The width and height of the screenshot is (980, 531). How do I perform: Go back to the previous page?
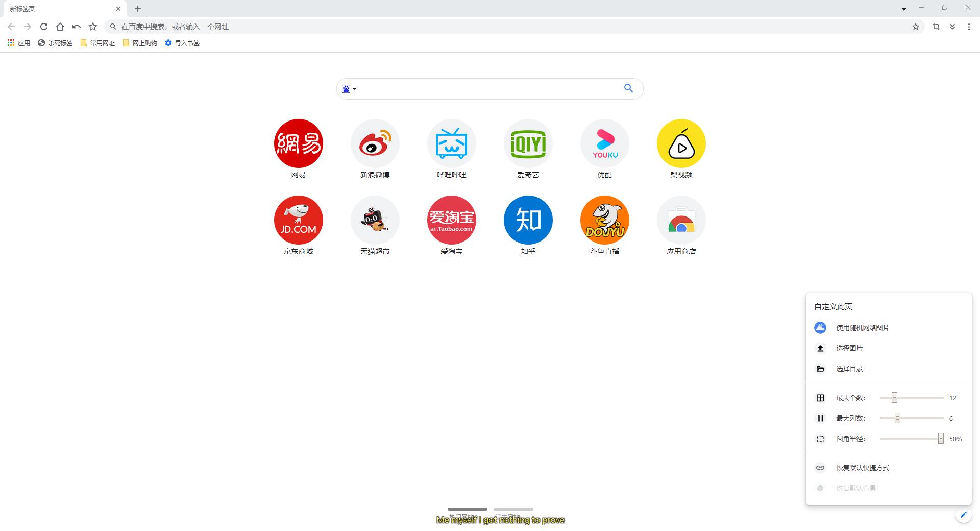pos(11,27)
